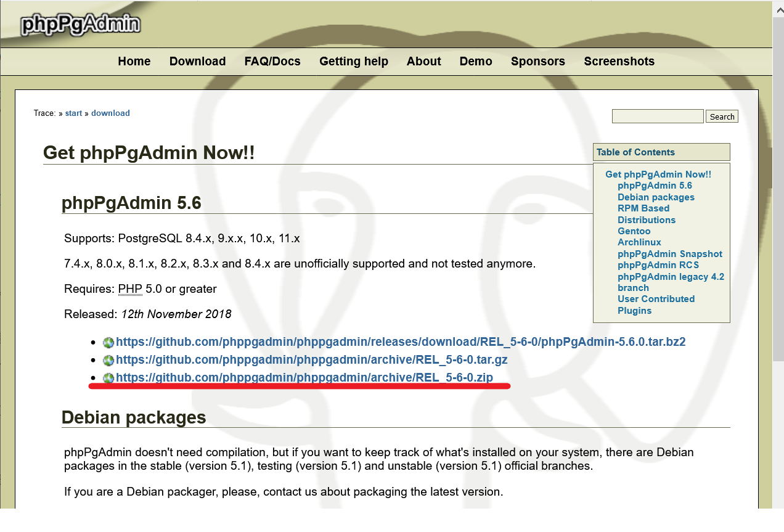The height and width of the screenshot is (532, 784).
Task: Click the start breadcrumb link
Action: (73, 113)
